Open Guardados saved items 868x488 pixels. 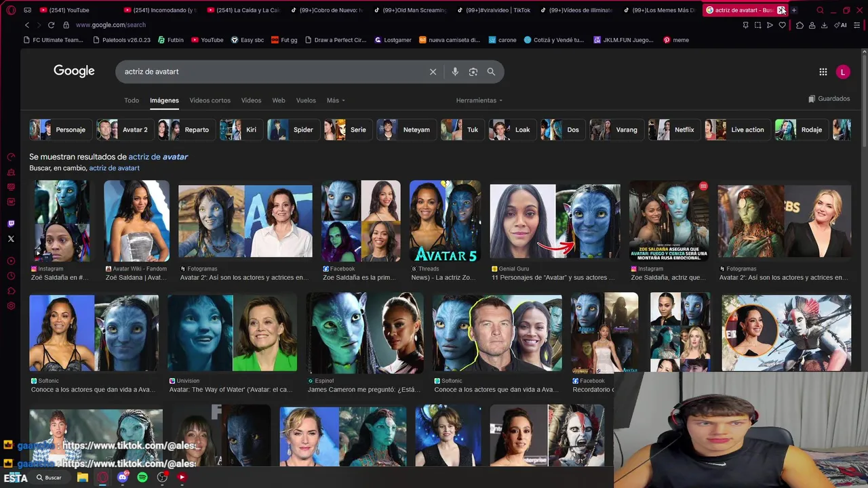pos(829,99)
